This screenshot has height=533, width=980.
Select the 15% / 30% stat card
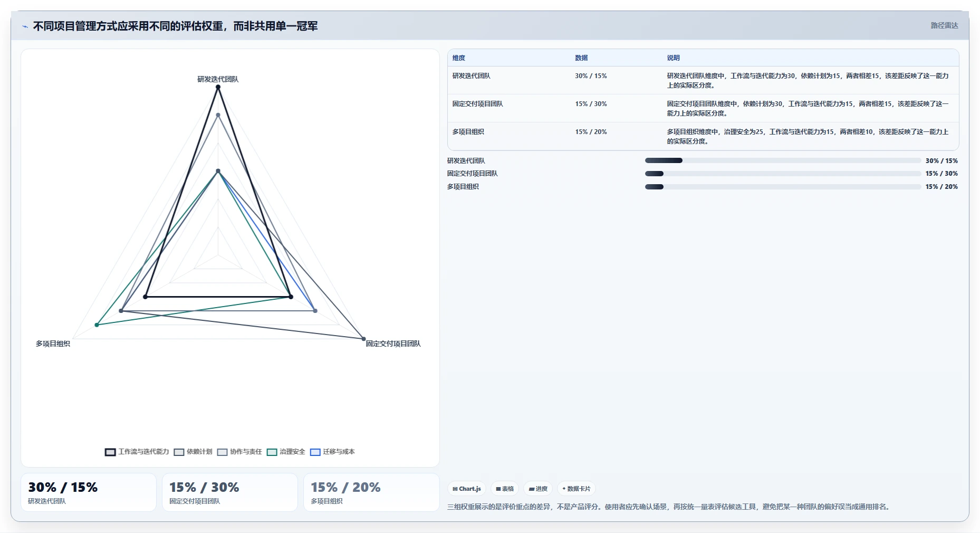230,492
